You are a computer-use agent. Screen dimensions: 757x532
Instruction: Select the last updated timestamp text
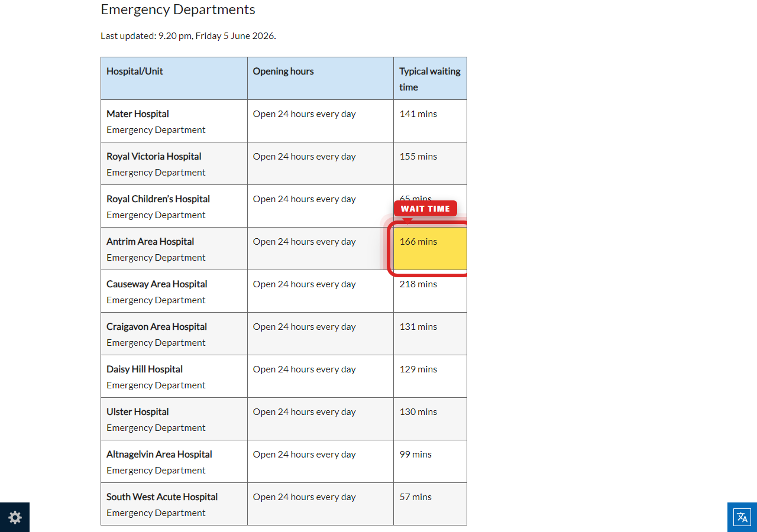pyautogui.click(x=188, y=35)
